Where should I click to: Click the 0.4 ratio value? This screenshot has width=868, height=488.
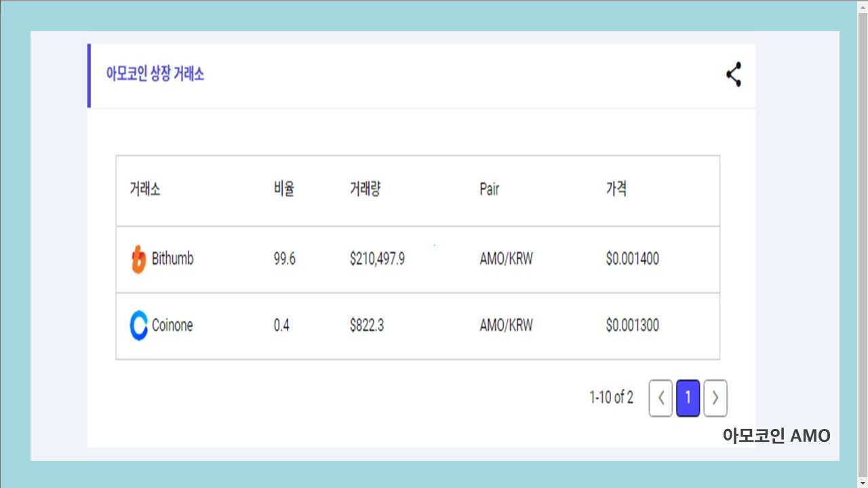click(x=281, y=326)
